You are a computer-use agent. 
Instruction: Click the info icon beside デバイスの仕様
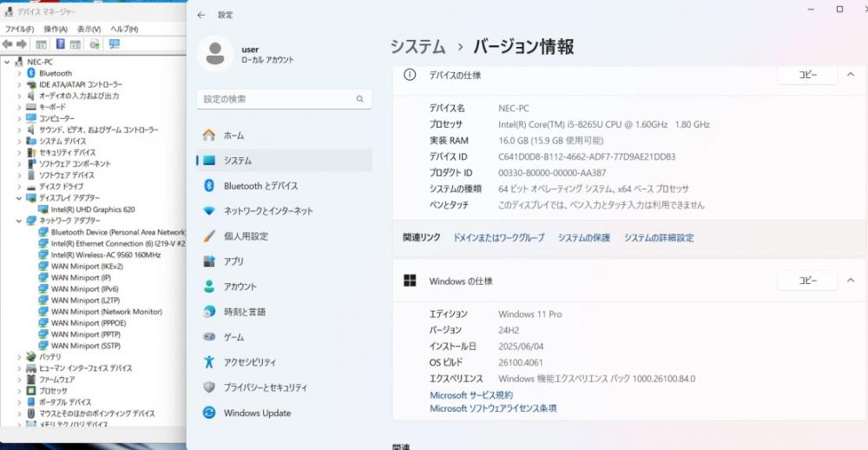pos(410,75)
